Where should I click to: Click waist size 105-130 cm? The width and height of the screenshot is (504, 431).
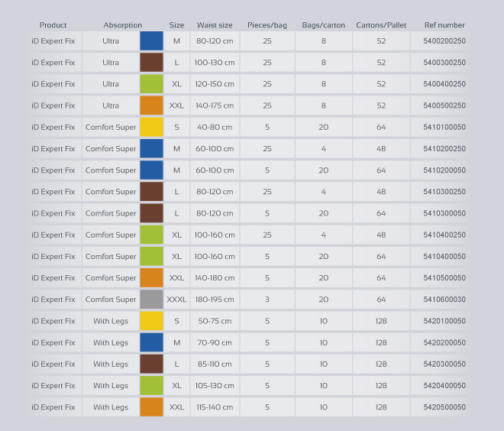pyautogui.click(x=215, y=386)
